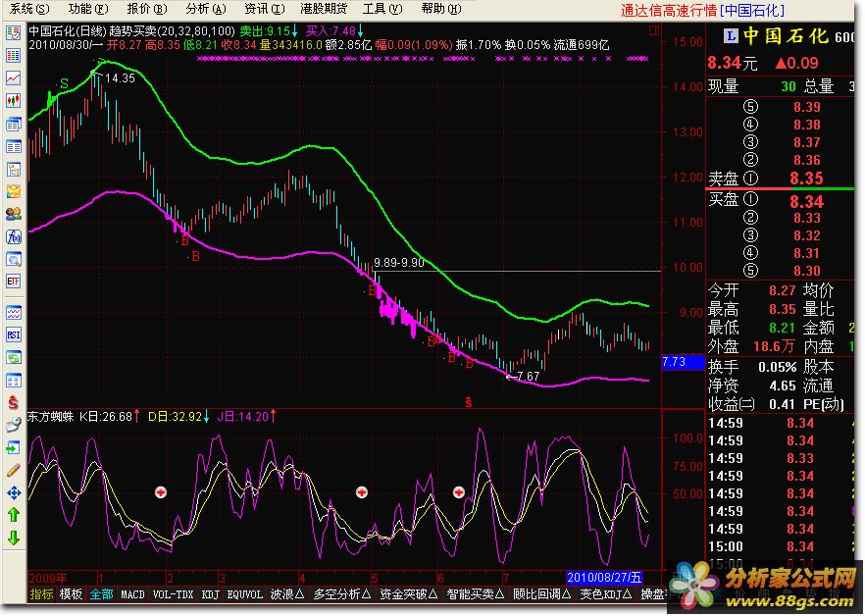This screenshot has height=616, width=865.
Task: Open the stacked multi-window icon
Action: (14, 125)
